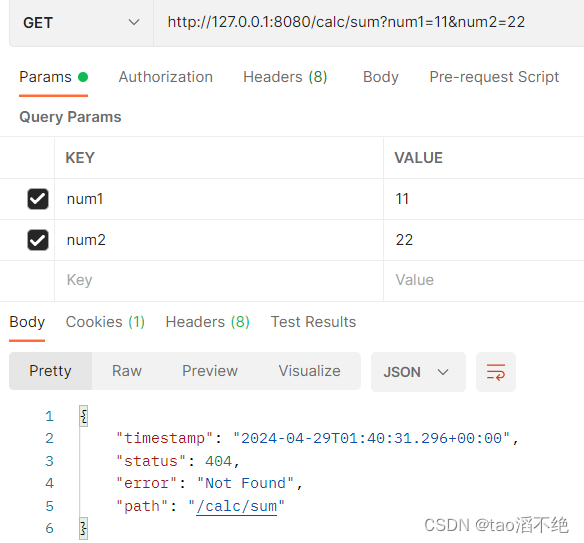Click the closing brace fold marker
This screenshot has height=543, width=584.
tap(84, 528)
